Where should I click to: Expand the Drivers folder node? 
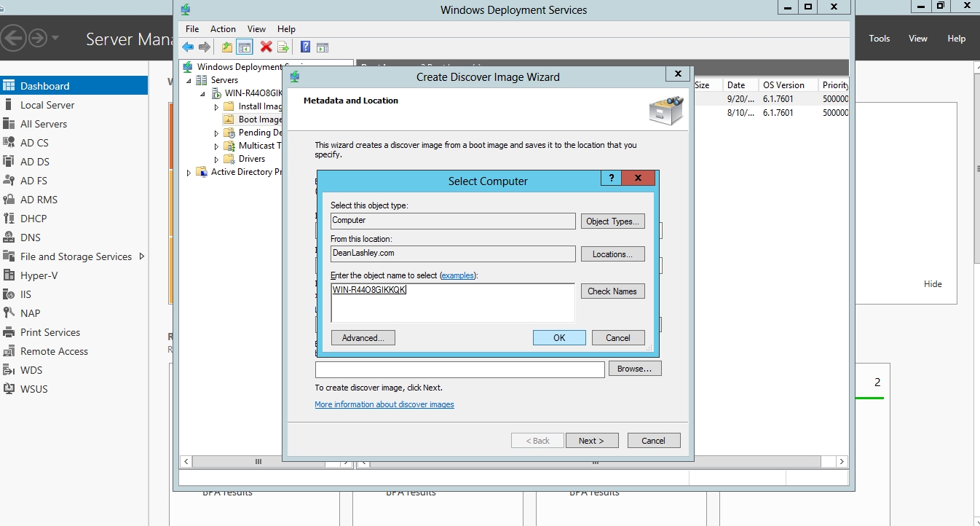tap(216, 160)
